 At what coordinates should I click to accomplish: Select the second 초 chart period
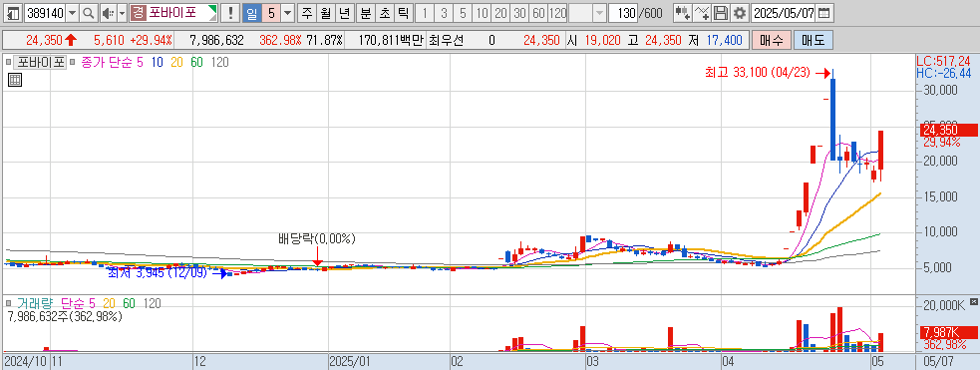385,13
